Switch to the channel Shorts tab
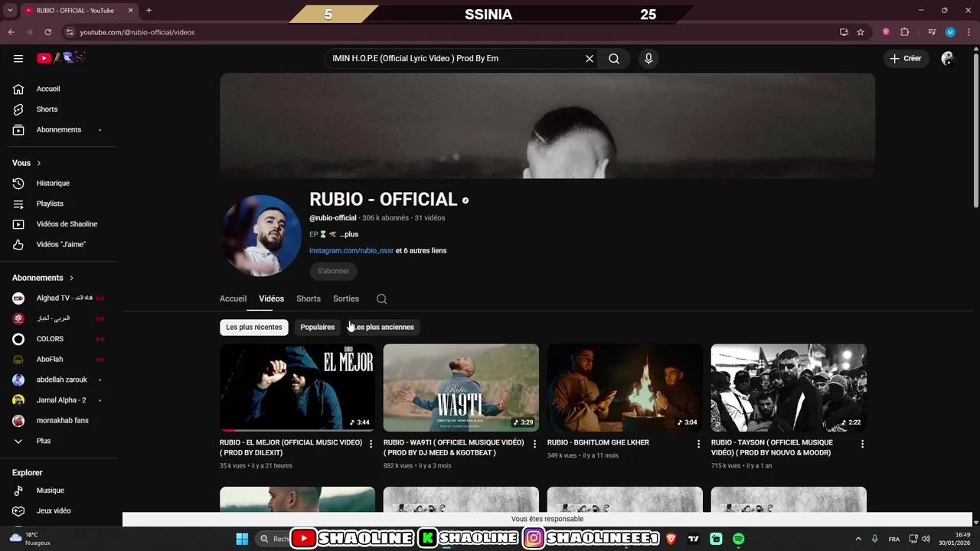 tap(309, 299)
